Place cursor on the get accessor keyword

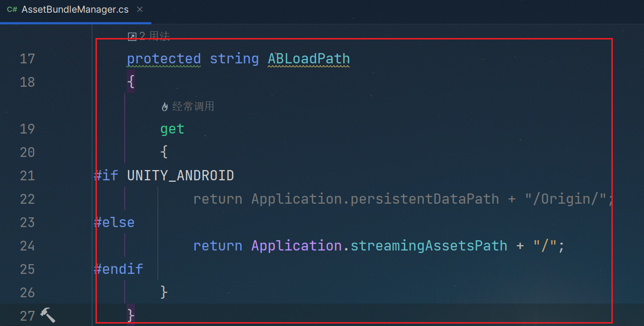coord(172,129)
